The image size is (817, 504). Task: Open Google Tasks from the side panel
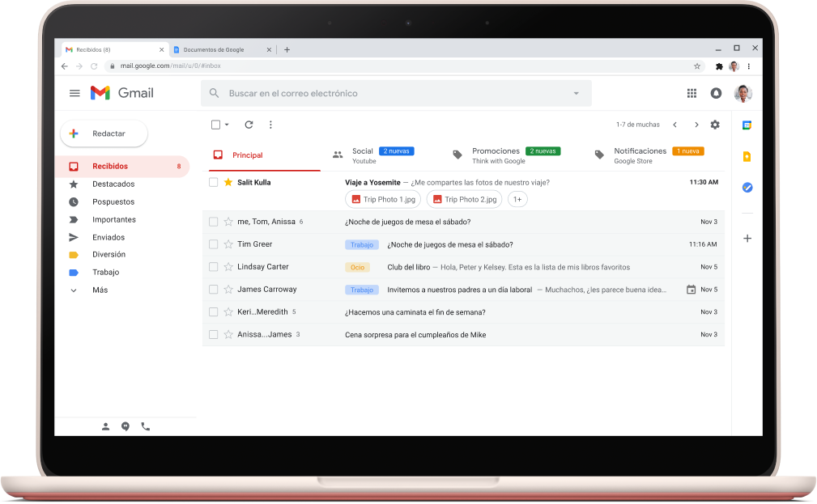click(747, 188)
